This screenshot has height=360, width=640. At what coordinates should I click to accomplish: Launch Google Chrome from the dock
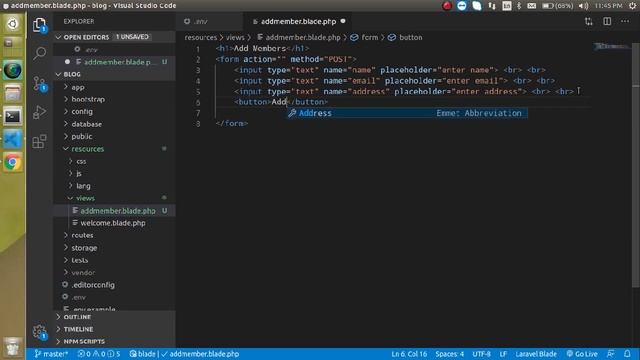13,162
